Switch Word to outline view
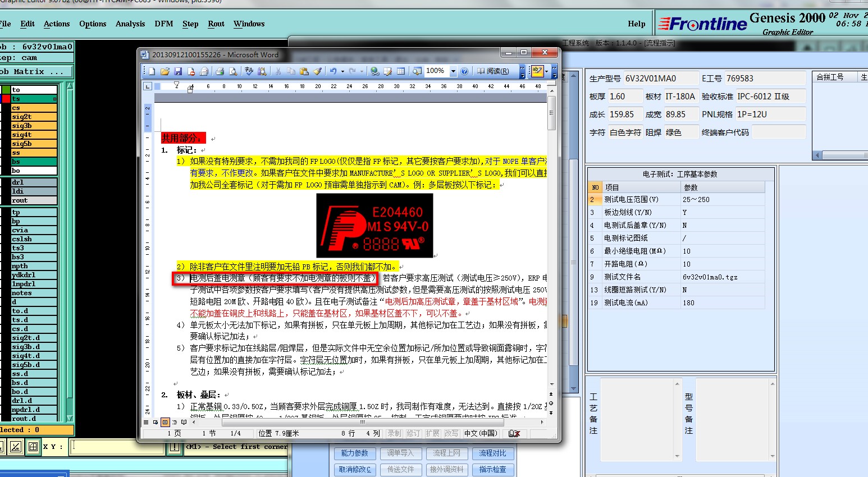868x477 pixels. tap(175, 422)
